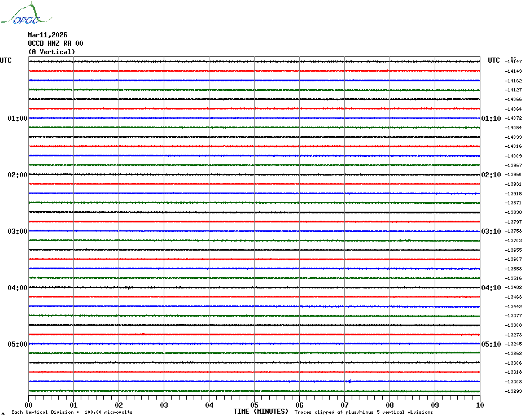525x420 pixels.
Task: Select the station label OCCD HNZ RA 00
Action: (x=55, y=43)
